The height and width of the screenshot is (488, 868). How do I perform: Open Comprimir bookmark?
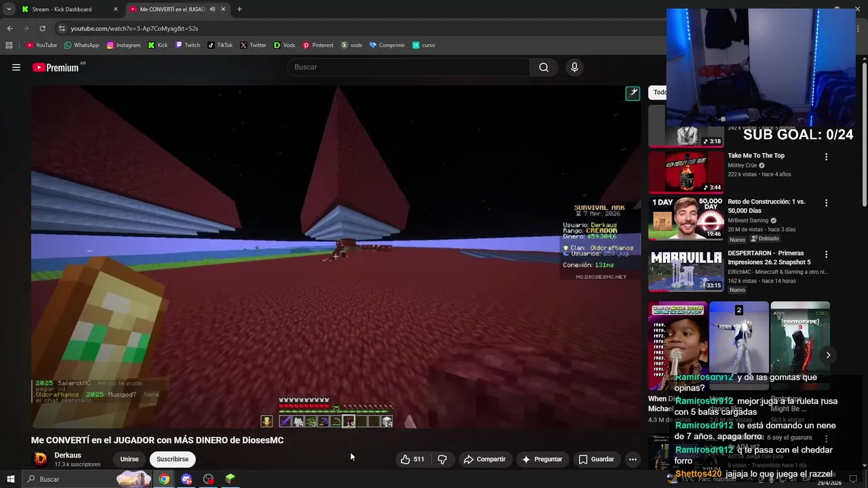pyautogui.click(x=387, y=45)
